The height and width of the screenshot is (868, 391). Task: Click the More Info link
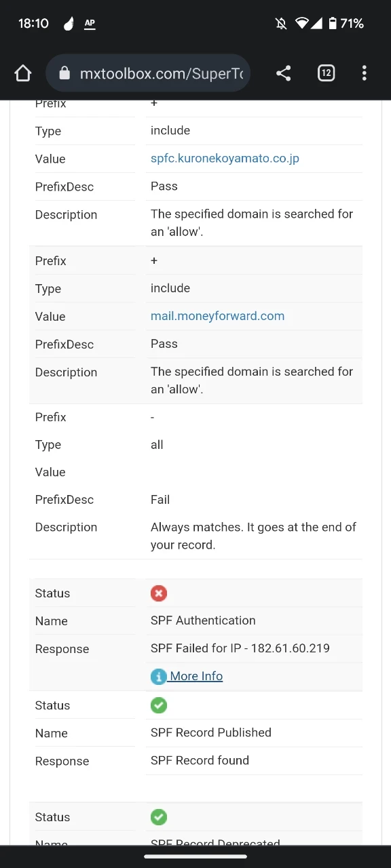(x=196, y=676)
